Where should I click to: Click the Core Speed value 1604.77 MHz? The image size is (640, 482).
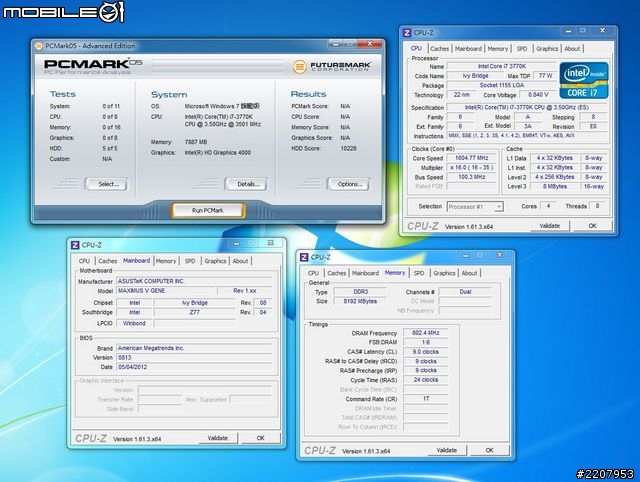coord(471,158)
